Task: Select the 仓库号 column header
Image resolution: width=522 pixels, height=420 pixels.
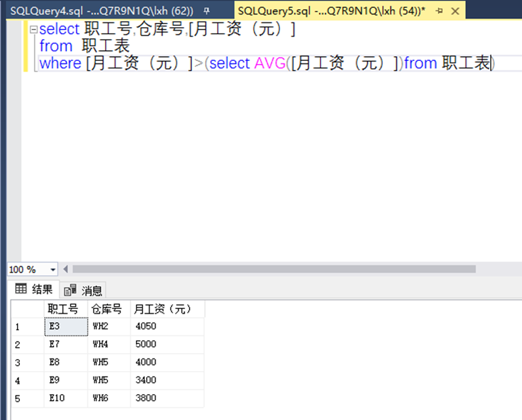Action: [109, 309]
